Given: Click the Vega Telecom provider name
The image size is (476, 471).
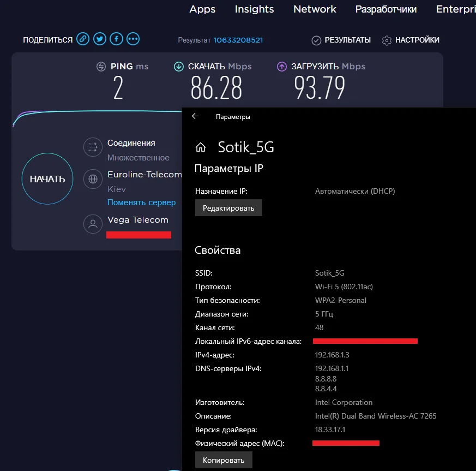Looking at the screenshot, I should click(138, 220).
